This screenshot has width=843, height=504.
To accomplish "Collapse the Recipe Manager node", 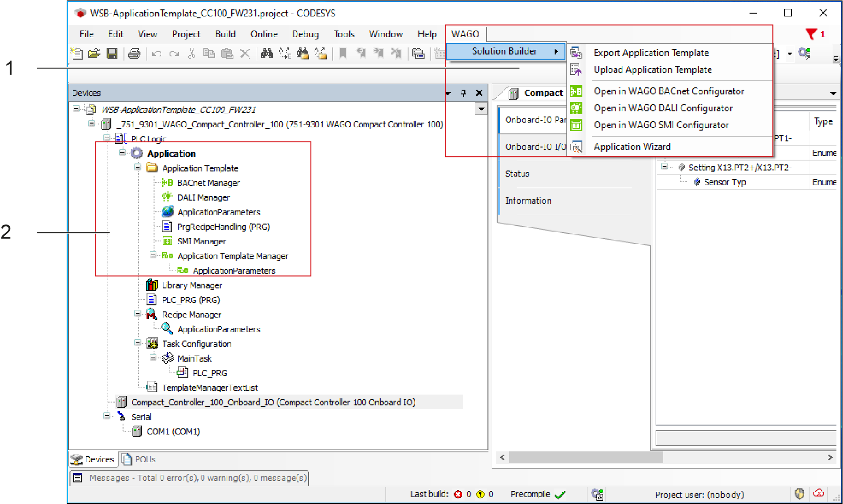I will pyautogui.click(x=138, y=314).
